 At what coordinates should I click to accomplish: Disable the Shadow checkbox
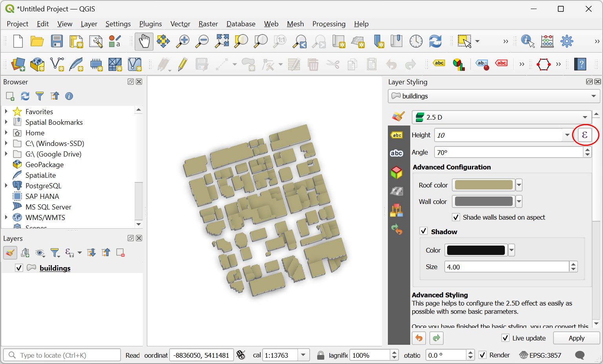point(424,231)
